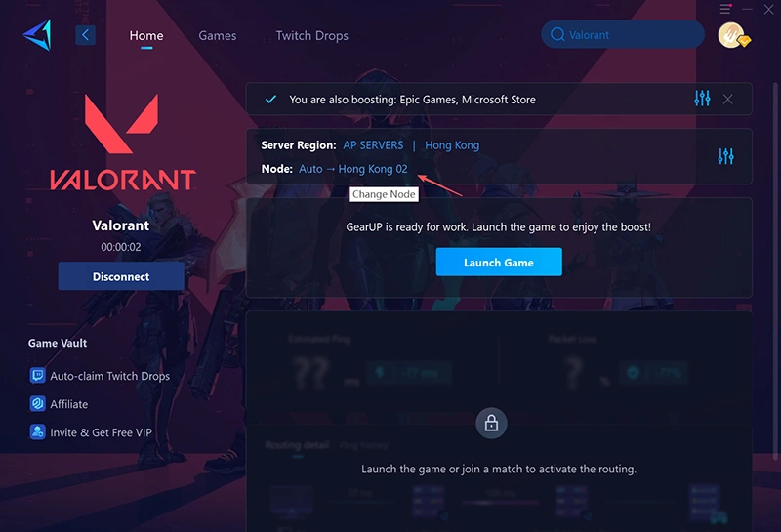Screen dimensions: 781x532
Task: Click the Invite friend icon
Action: (x=37, y=431)
